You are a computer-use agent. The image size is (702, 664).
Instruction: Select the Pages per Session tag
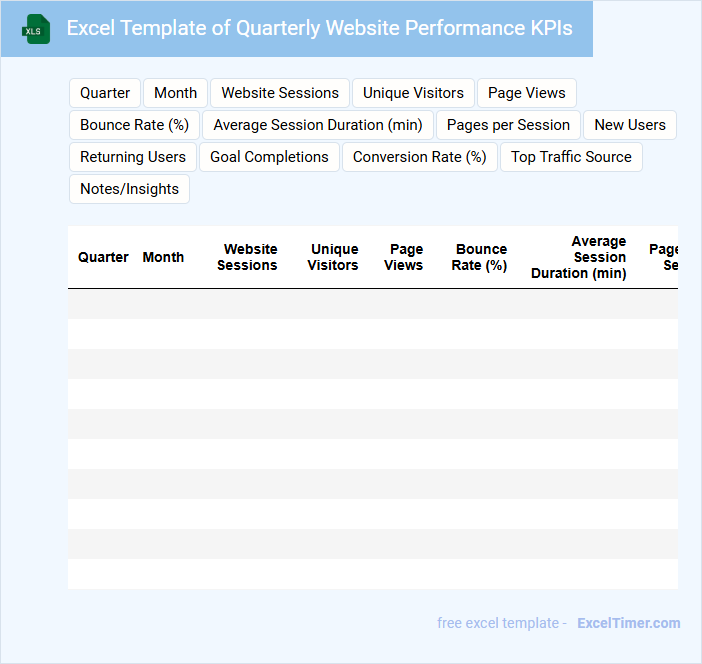coord(508,125)
